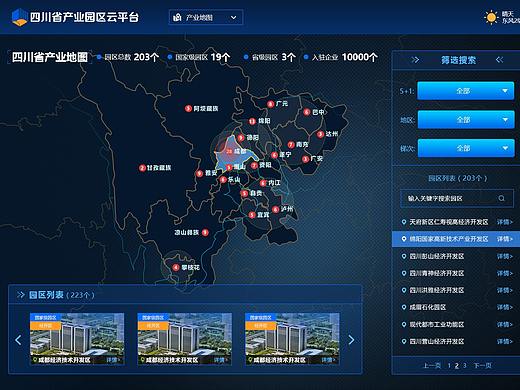
Task: Click the 内江 map marker
Action: pos(263,183)
